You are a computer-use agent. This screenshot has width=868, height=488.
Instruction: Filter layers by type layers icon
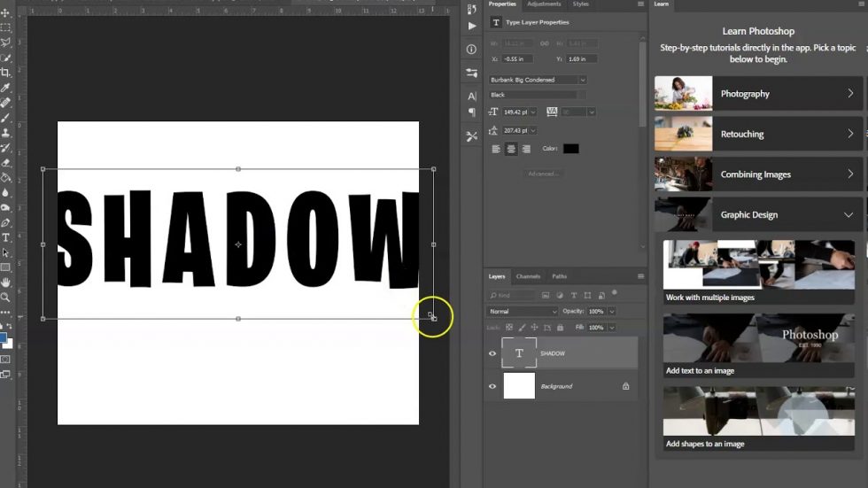pyautogui.click(x=572, y=295)
